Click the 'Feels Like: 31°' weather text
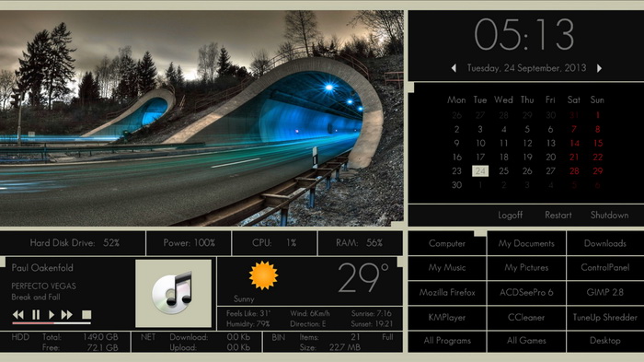The width and height of the screenshot is (644, 362). pos(248,313)
